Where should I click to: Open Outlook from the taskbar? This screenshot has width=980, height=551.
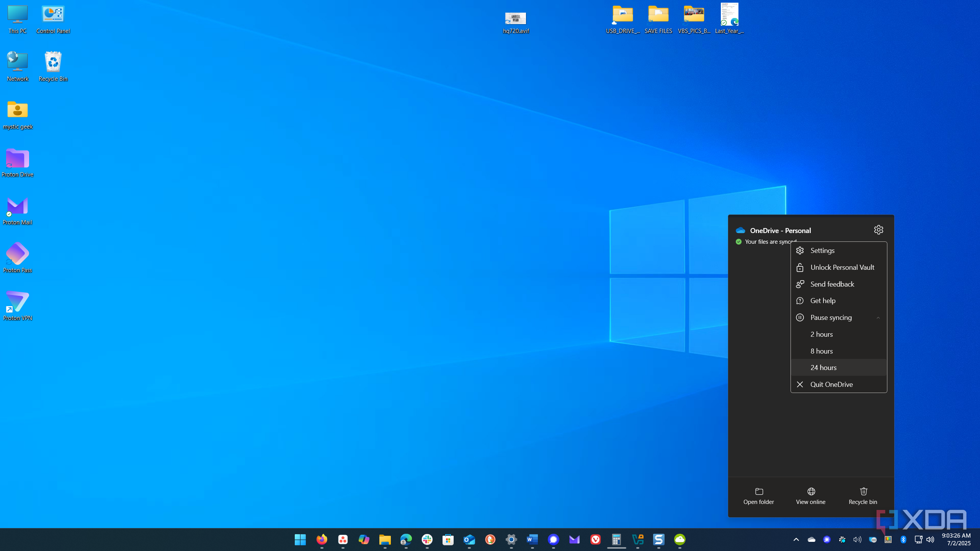[469, 540]
